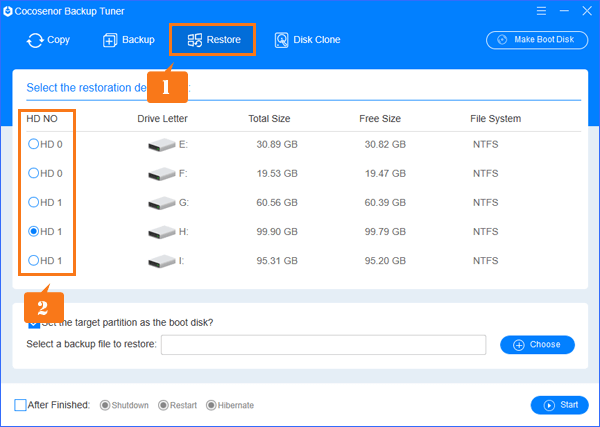Click the Copy tab's circular arrows icon
The width and height of the screenshot is (600, 427).
(x=35, y=41)
